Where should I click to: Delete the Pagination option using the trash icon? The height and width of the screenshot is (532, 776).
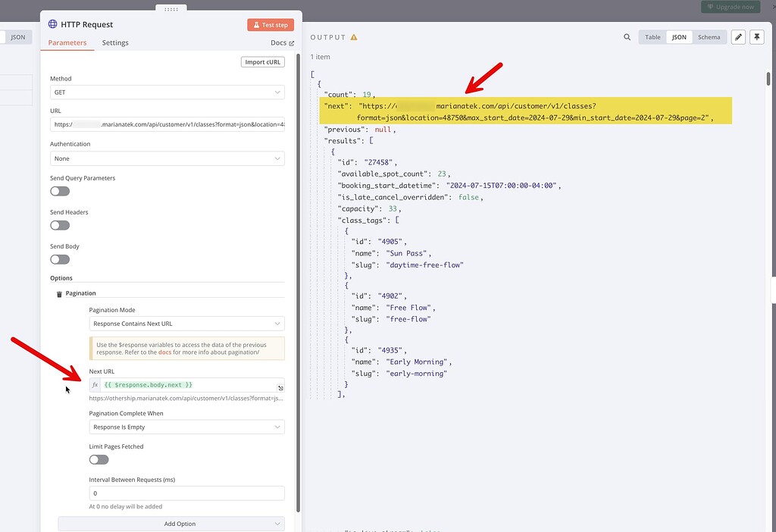(59, 294)
